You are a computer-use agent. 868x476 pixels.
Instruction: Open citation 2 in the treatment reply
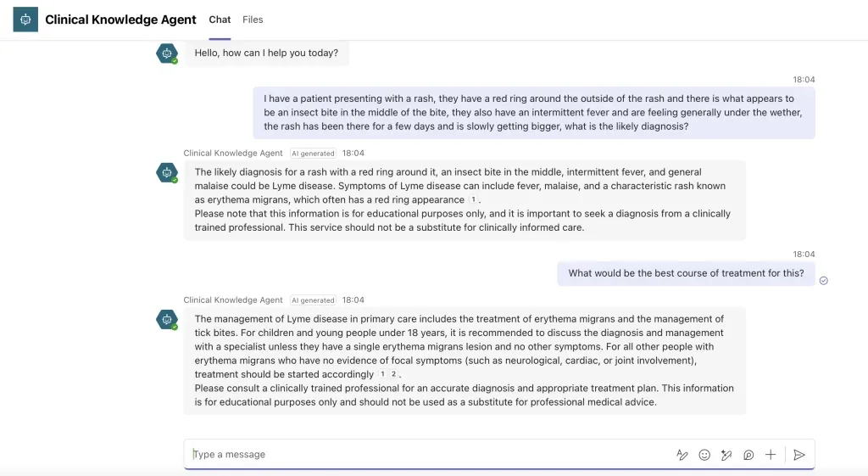(x=393, y=374)
